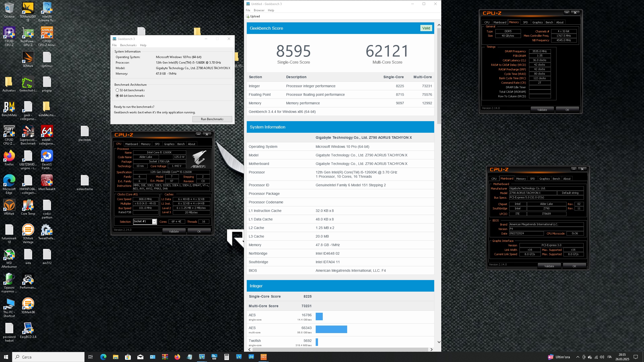Click the ITA language indicator
Image resolution: width=644 pixels, height=362 pixels.
click(x=609, y=357)
